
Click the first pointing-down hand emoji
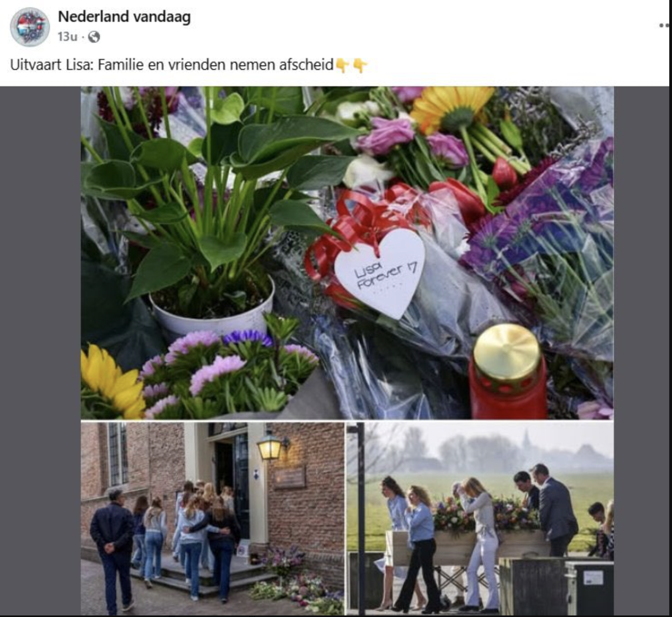tap(343, 65)
